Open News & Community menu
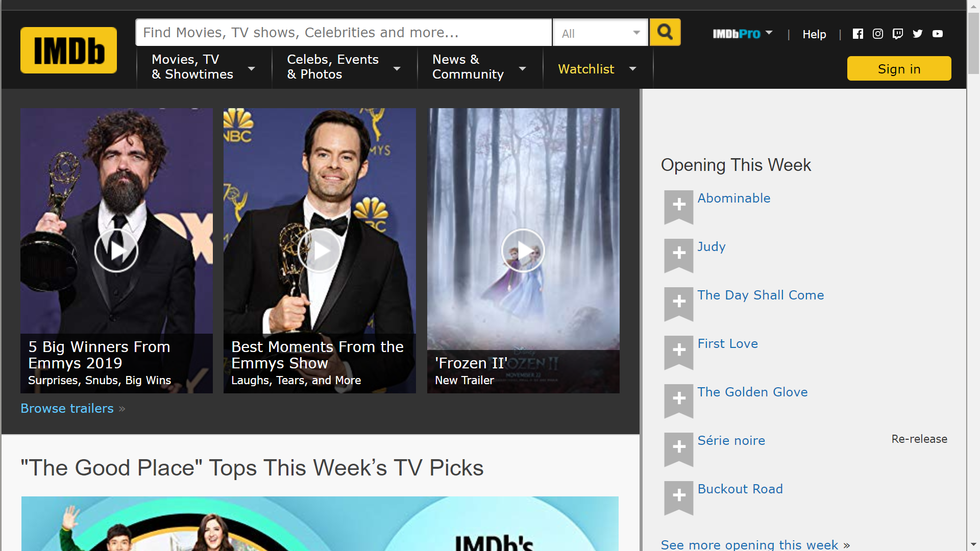Screen dimensions: 980x551 (478, 67)
